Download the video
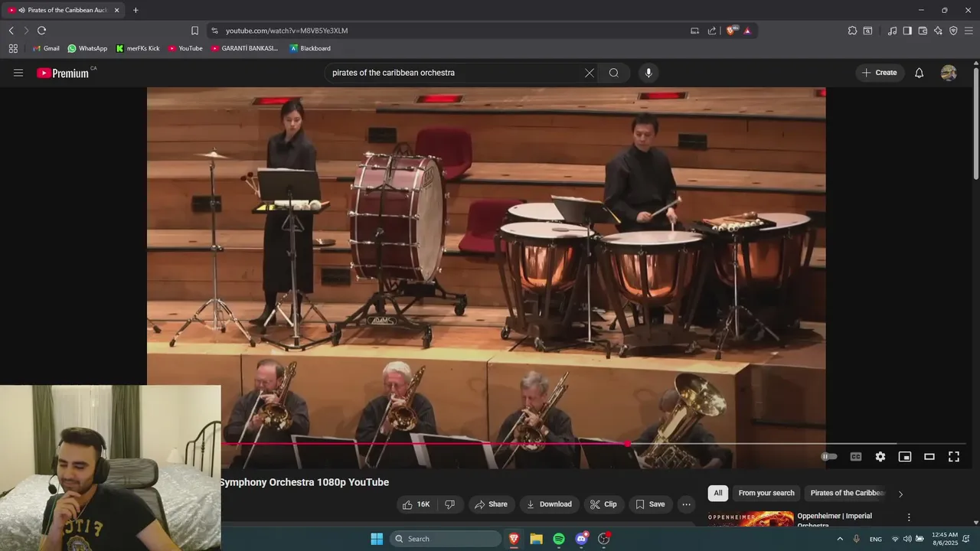The width and height of the screenshot is (980, 551). 549,504
